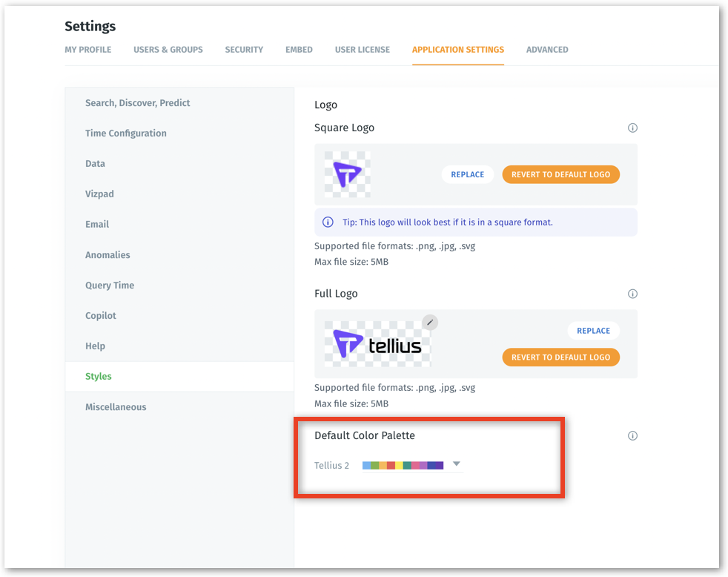Viewport: 728px width, 577px height.
Task: Click the pencil edit icon on full logo
Action: tap(430, 322)
